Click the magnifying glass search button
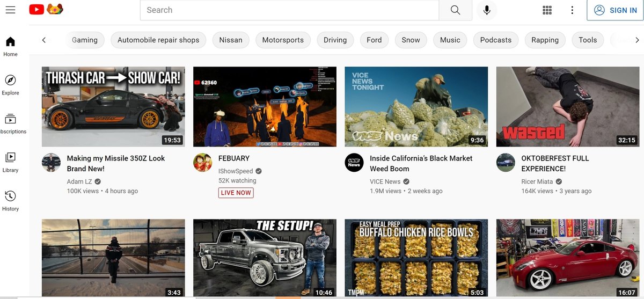 pos(455,10)
